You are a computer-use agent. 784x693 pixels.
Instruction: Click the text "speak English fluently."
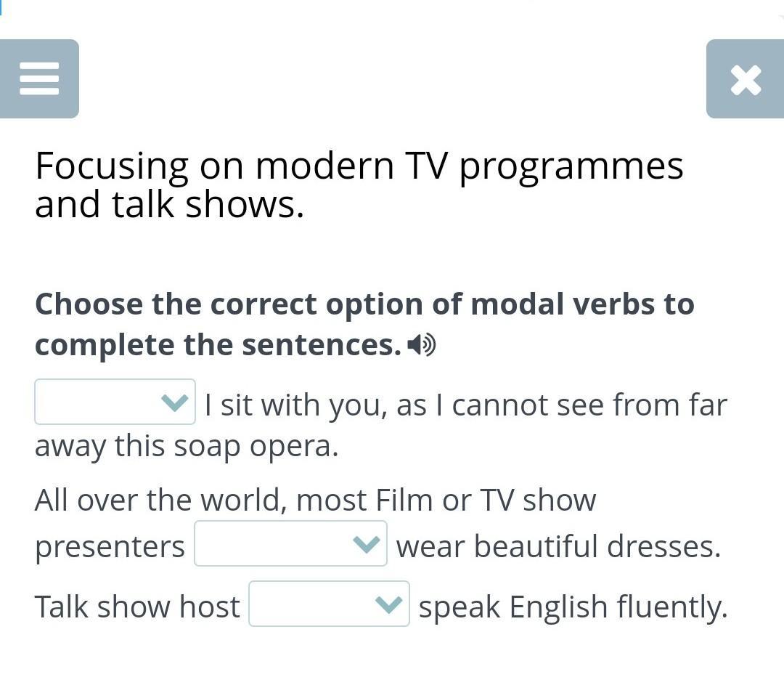tap(573, 607)
